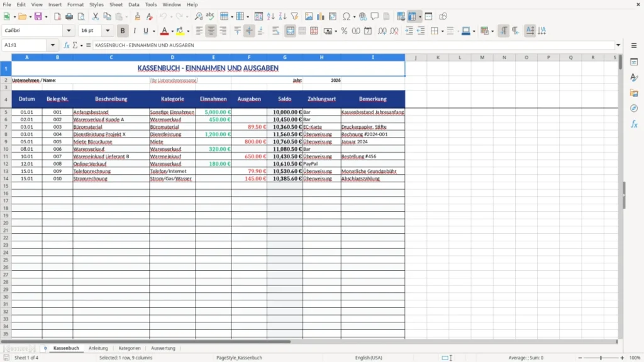Click Draw Functions shapes icon

(443, 16)
